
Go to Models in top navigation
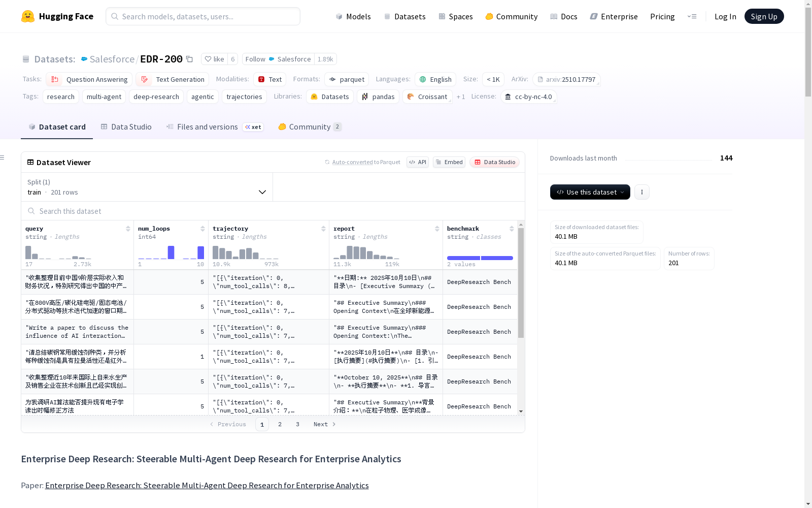pyautogui.click(x=353, y=16)
